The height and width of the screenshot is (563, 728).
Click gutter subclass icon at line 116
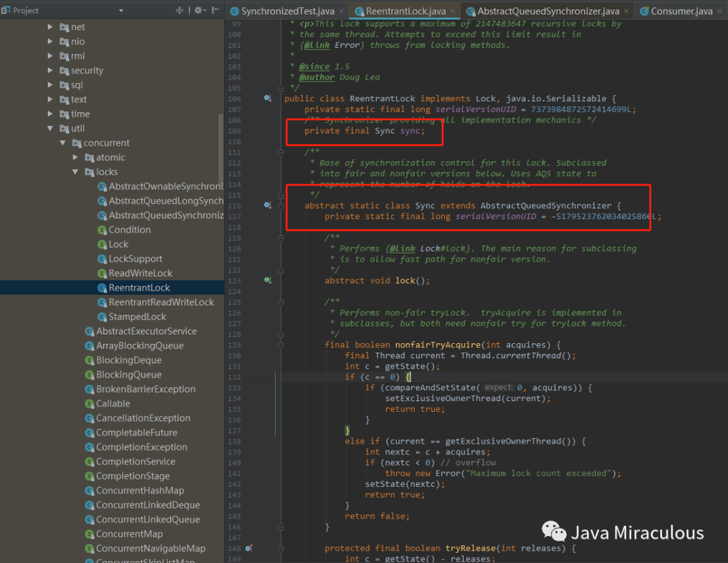coord(268,205)
